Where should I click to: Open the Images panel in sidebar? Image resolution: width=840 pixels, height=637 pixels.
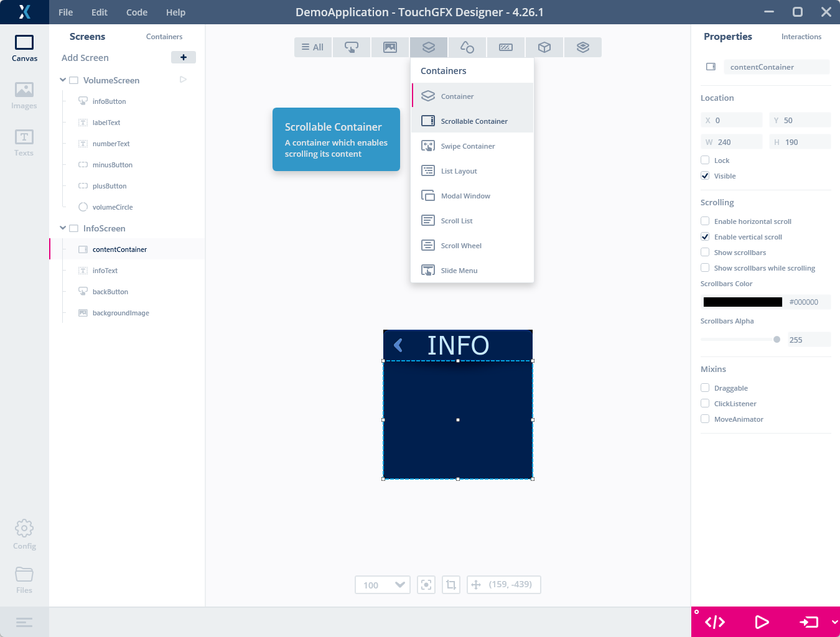click(x=24, y=95)
